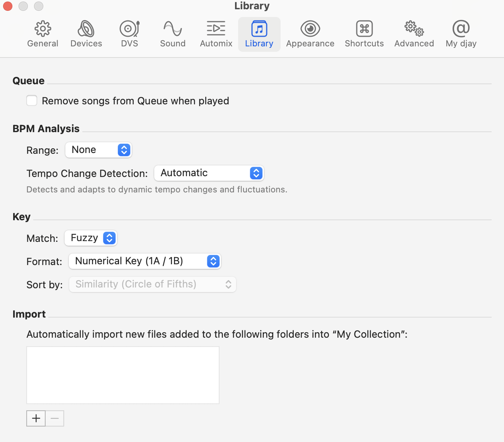
Task: Open the Advanced double-gear icon
Action: [414, 29]
